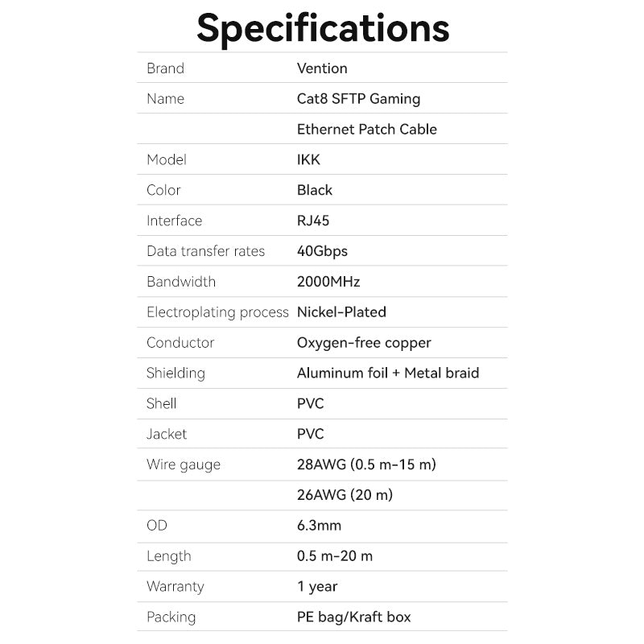644x644 pixels.
Task: Click the 0.5 m-20 m length value
Action: tap(335, 556)
